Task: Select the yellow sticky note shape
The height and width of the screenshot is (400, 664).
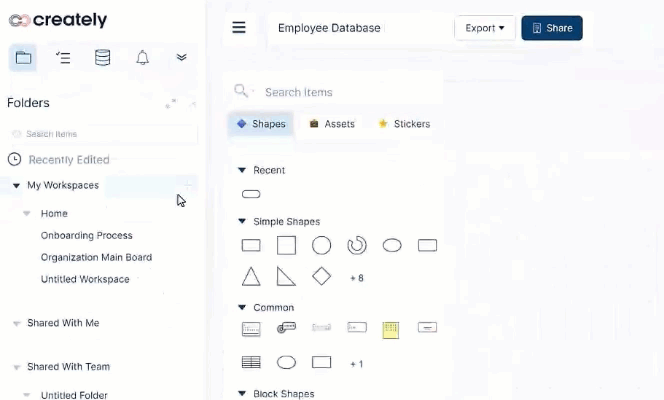Action: pyautogui.click(x=391, y=328)
